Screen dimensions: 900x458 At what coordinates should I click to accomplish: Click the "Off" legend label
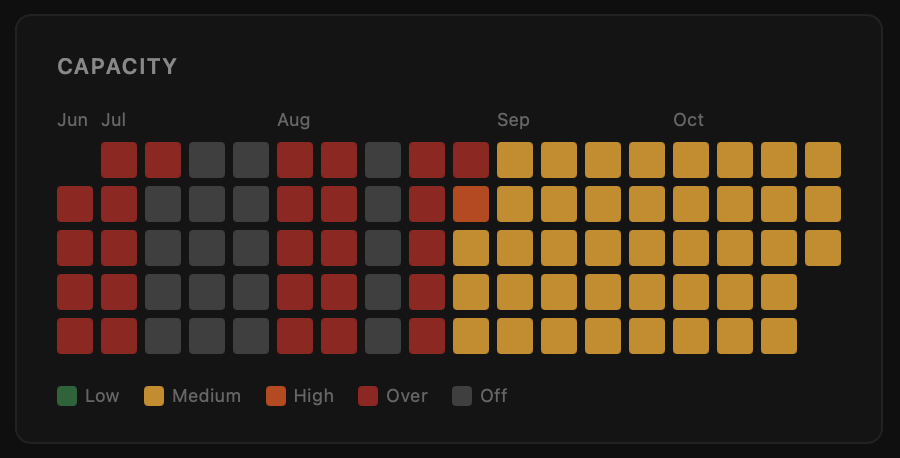click(x=494, y=396)
